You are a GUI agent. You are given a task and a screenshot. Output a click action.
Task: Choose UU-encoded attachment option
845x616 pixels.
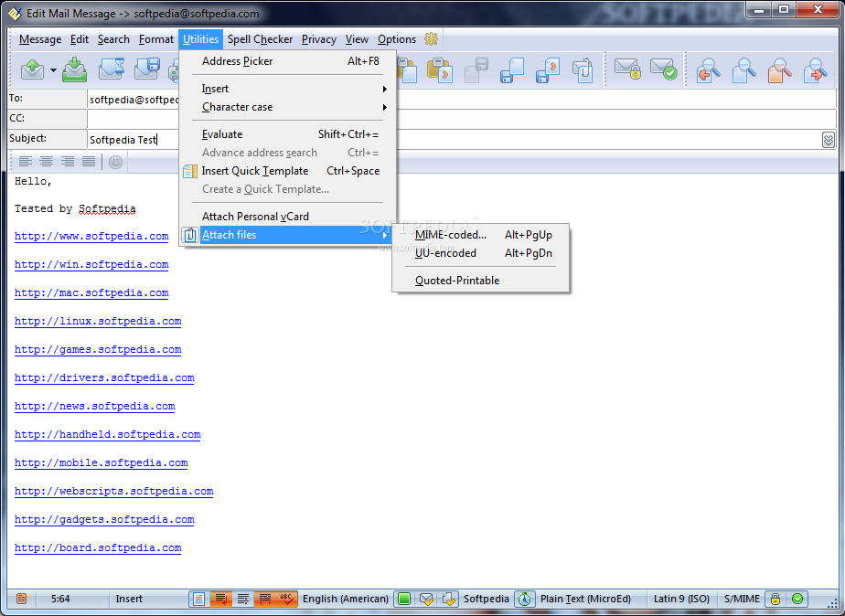point(481,253)
